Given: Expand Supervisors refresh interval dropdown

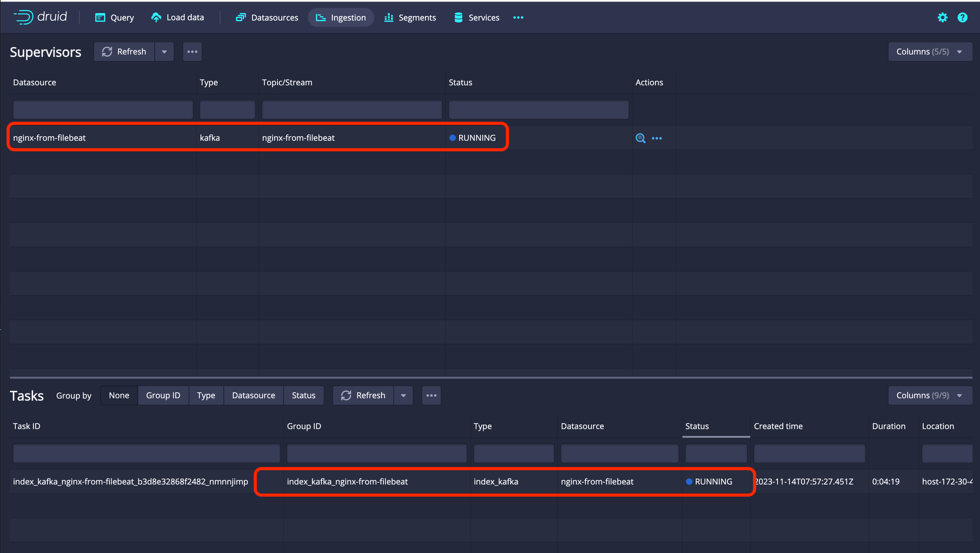Looking at the screenshot, I should pyautogui.click(x=164, y=52).
